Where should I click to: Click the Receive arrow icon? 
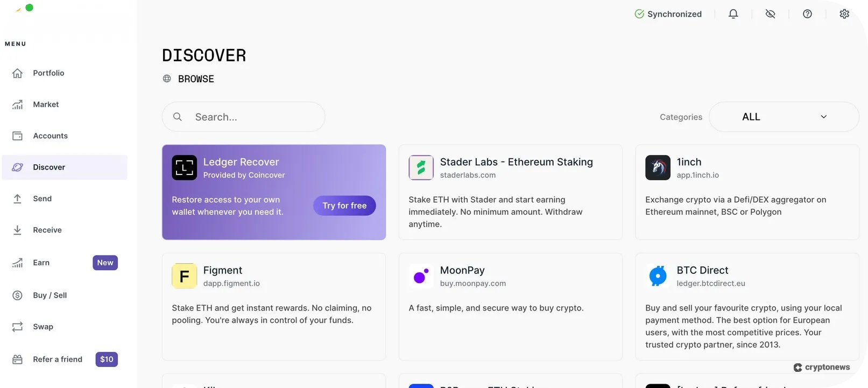[17, 230]
